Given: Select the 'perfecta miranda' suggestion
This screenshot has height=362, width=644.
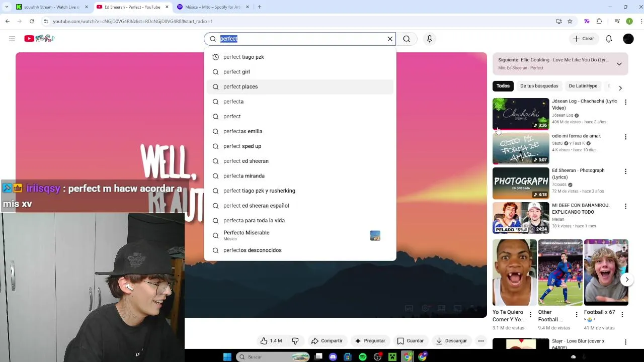Looking at the screenshot, I should pyautogui.click(x=300, y=176).
